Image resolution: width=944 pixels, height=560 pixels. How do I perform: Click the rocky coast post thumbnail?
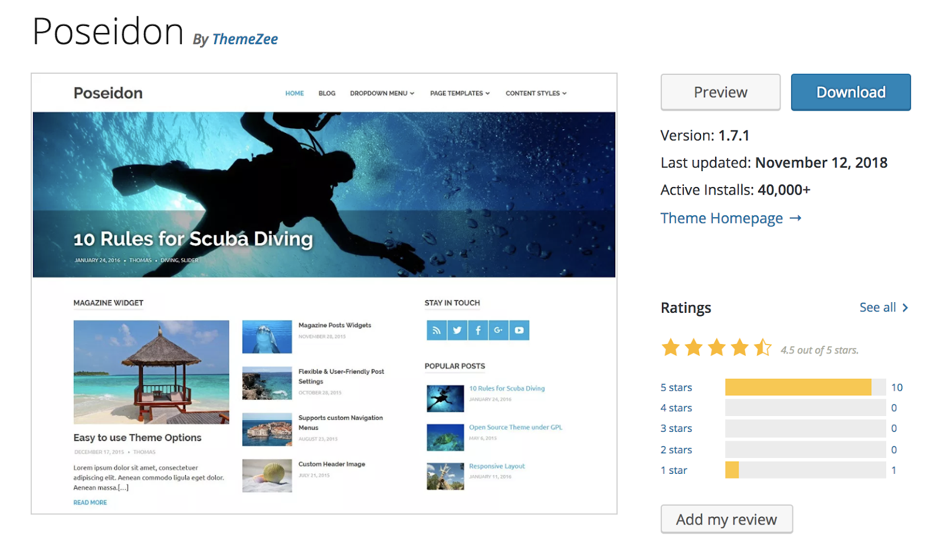(x=267, y=384)
